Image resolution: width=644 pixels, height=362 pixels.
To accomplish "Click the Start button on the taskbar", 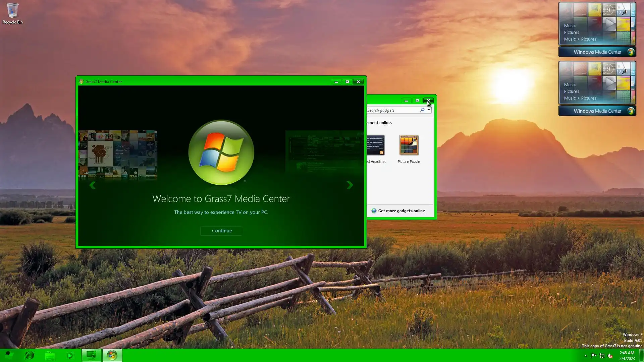I will tap(9, 355).
